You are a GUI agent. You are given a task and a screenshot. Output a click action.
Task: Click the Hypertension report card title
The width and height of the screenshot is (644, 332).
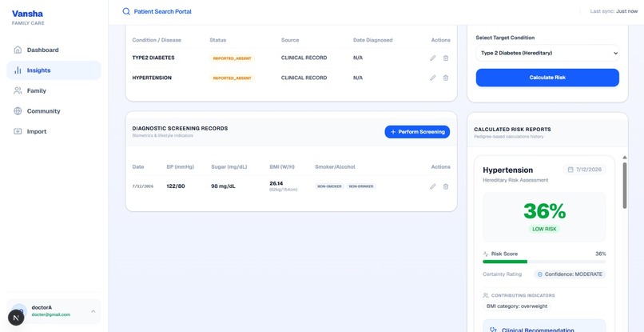point(507,170)
